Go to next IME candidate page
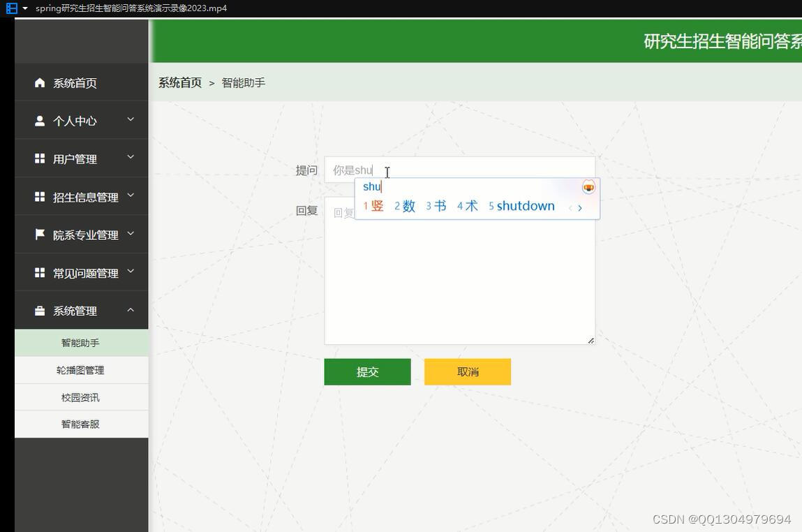 (x=580, y=207)
